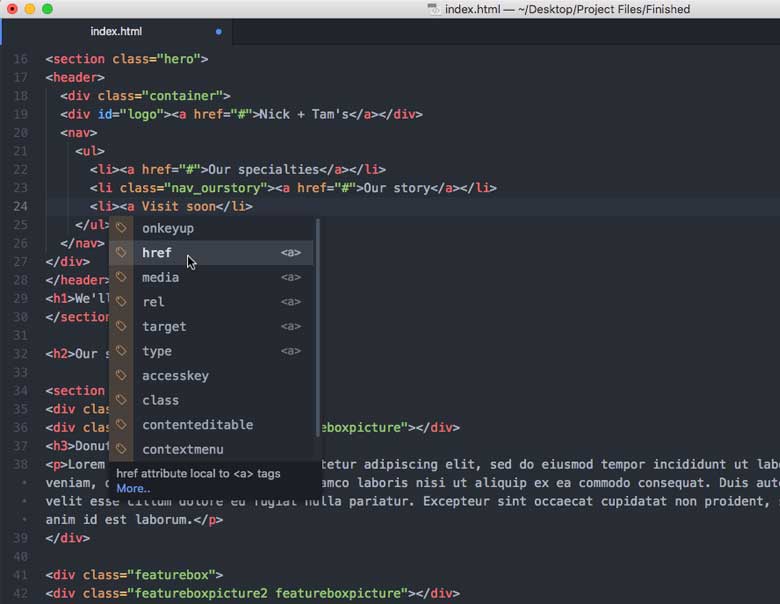This screenshot has width=780, height=604.
Task: Switch to the index.html tab
Action: (x=116, y=31)
